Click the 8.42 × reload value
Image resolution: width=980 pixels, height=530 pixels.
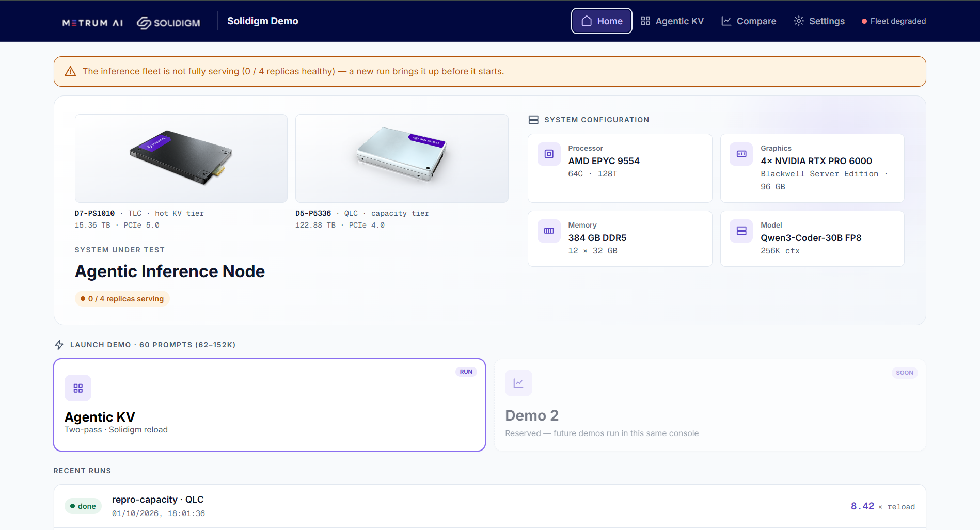click(x=883, y=507)
